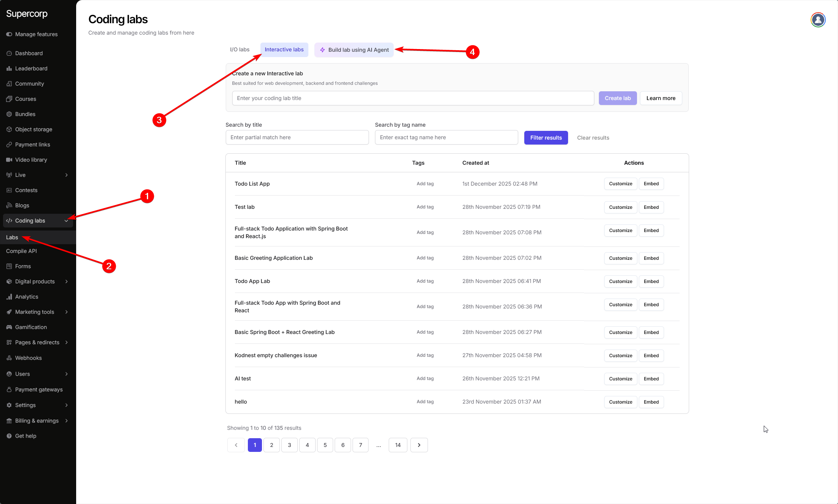The height and width of the screenshot is (504, 838).
Task: Click the Learn more button
Action: tap(661, 98)
